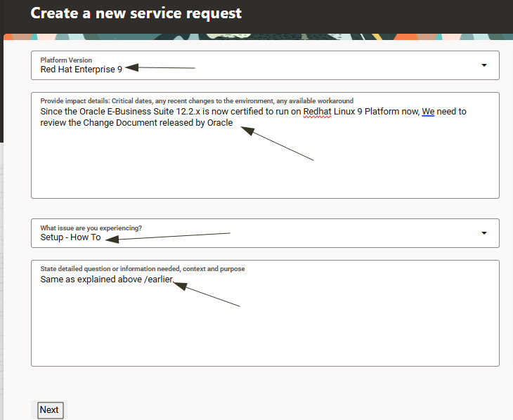513x420 pixels.
Task: Click the 'State detailed question' field label
Action: click(142, 269)
